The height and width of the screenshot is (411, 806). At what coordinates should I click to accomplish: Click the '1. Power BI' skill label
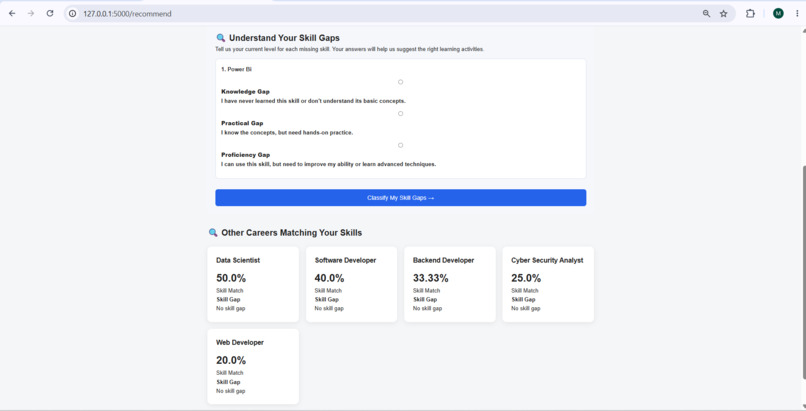click(x=236, y=69)
